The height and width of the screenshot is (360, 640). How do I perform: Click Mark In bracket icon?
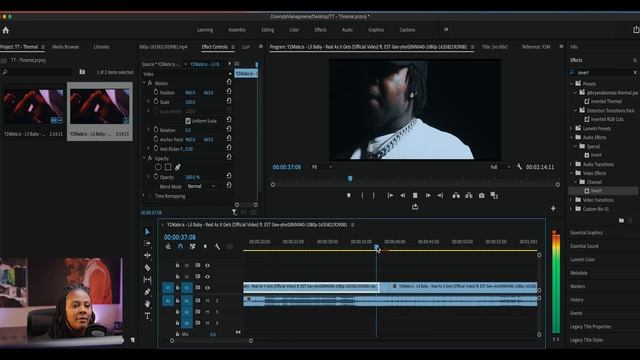362,196
